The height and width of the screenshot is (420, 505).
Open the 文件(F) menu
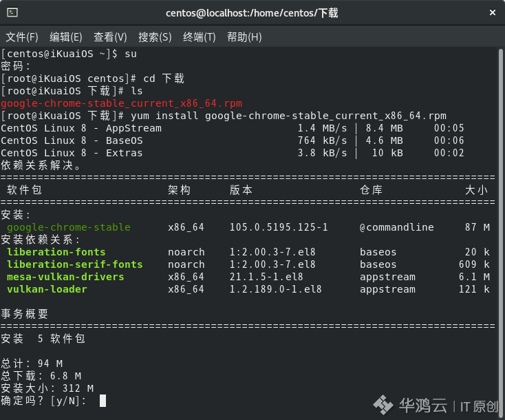[22, 37]
